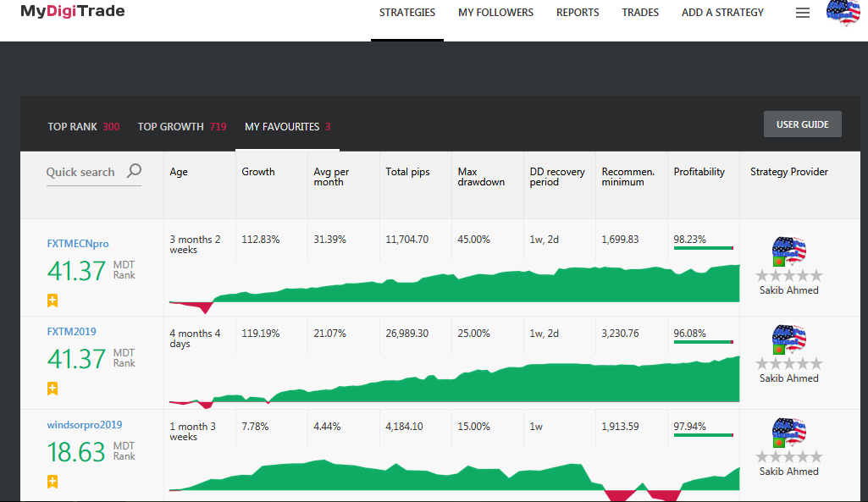
Task: Click Sakib Ahmed name in windsorpro2019 row
Action: pyautogui.click(x=789, y=471)
